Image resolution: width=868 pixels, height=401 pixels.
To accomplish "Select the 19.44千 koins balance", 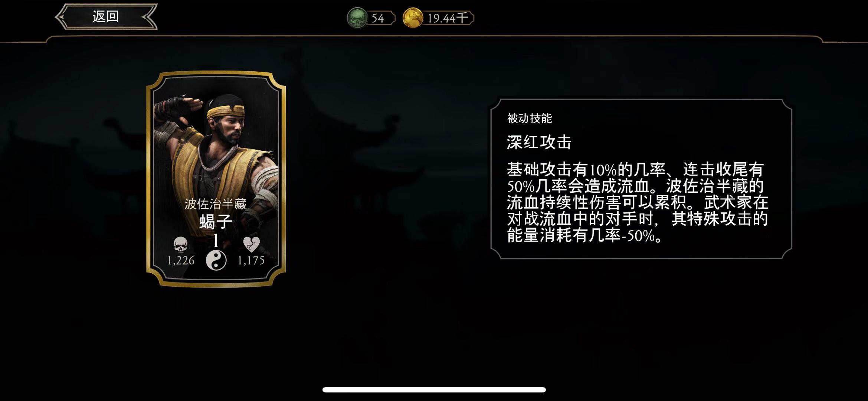I will click(x=448, y=18).
